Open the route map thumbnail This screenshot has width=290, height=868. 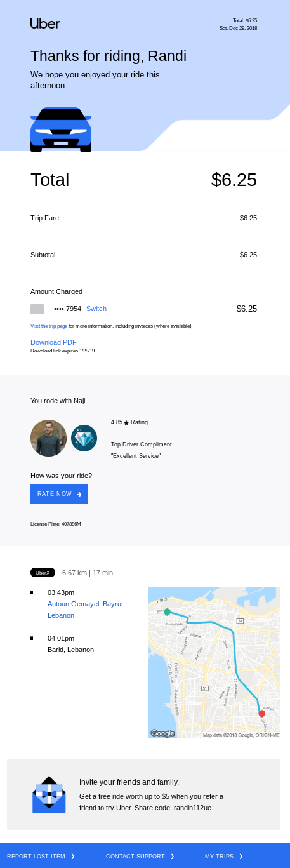coord(214,662)
